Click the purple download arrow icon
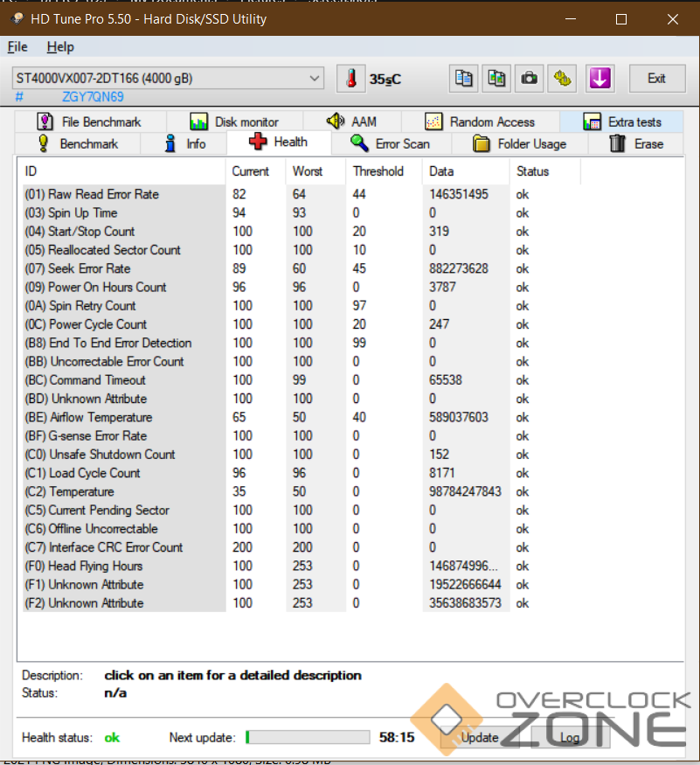This screenshot has height=765, width=700. tap(600, 79)
